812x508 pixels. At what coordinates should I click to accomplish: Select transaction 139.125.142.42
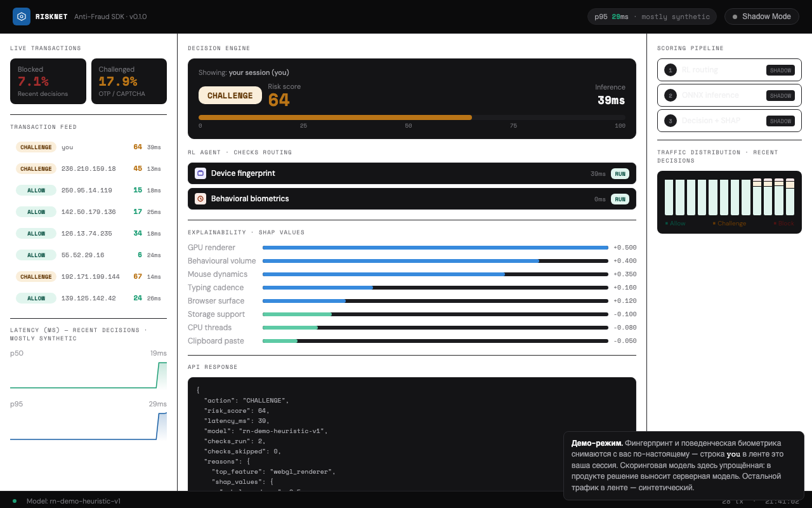click(88, 298)
